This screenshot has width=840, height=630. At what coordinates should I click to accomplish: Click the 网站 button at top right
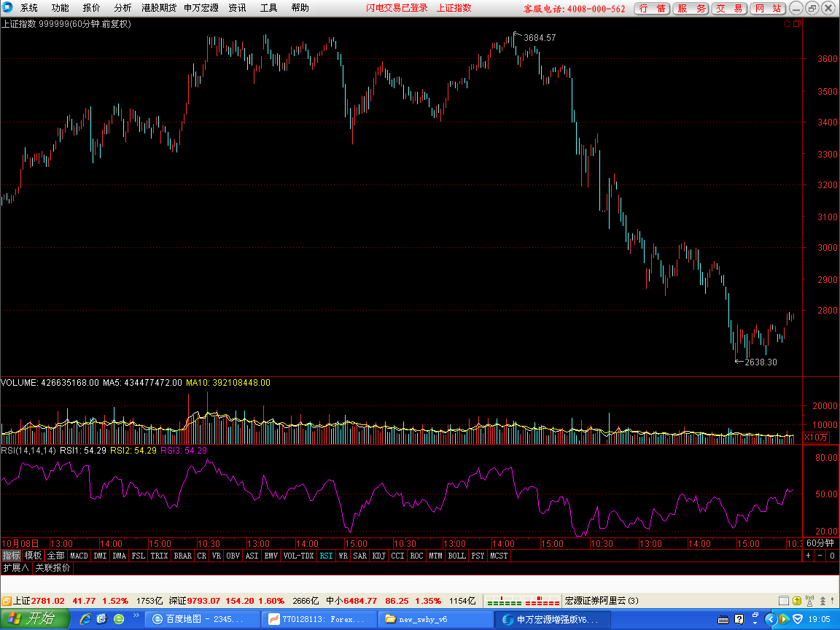click(x=768, y=9)
